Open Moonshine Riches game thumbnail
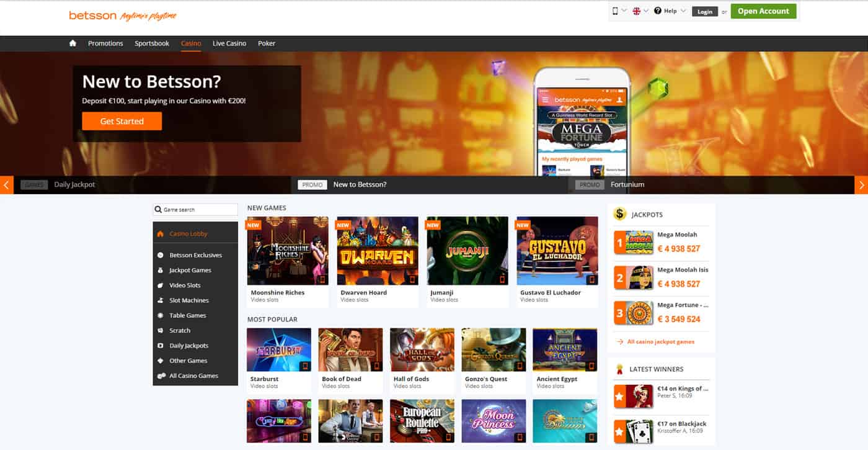868x450 pixels. [x=288, y=251]
